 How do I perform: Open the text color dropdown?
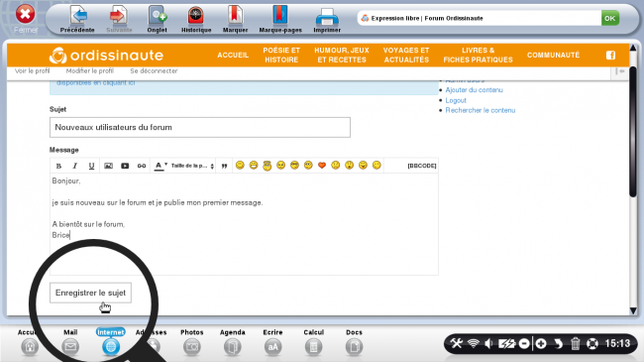click(161, 166)
